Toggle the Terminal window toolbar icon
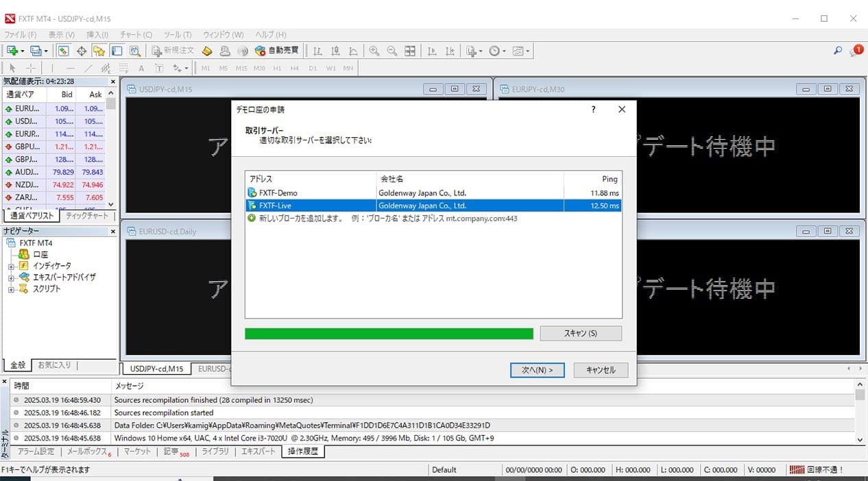Screen dimensions: 868x481 (x=117, y=51)
